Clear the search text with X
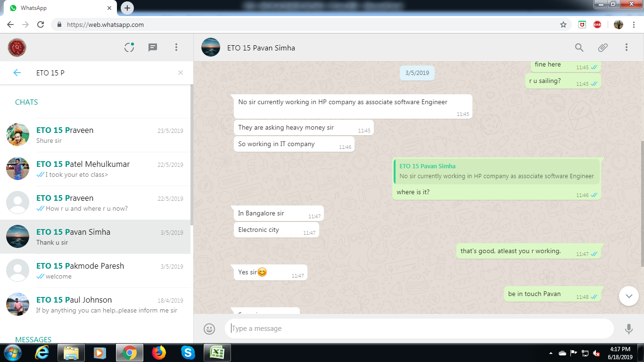Viewport: 644px width, 362px height. point(181,73)
